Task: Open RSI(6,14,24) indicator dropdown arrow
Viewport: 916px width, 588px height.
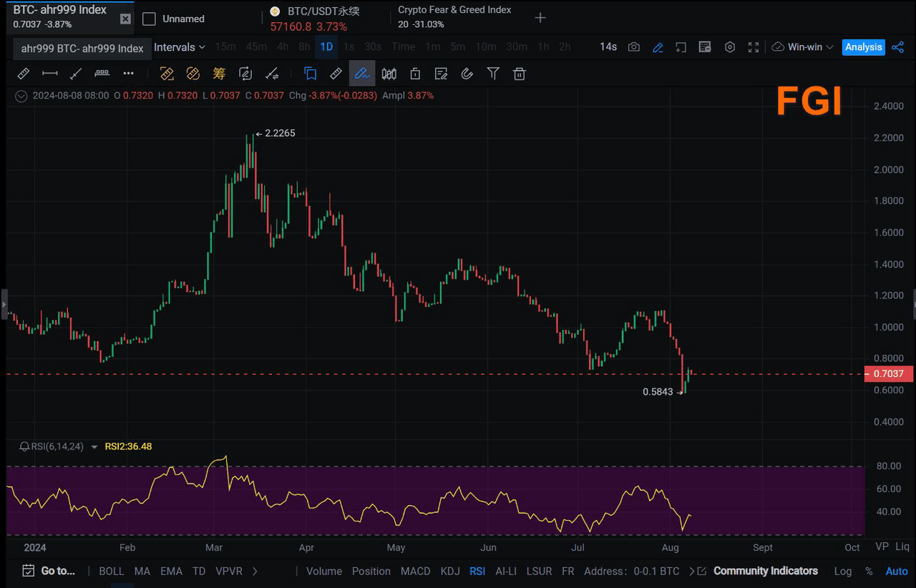Action: (94, 447)
